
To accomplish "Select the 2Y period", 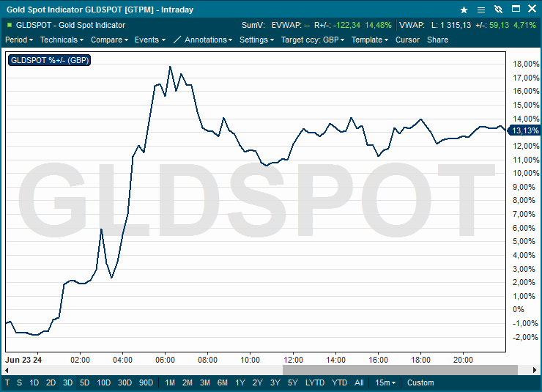I will coord(258,382).
